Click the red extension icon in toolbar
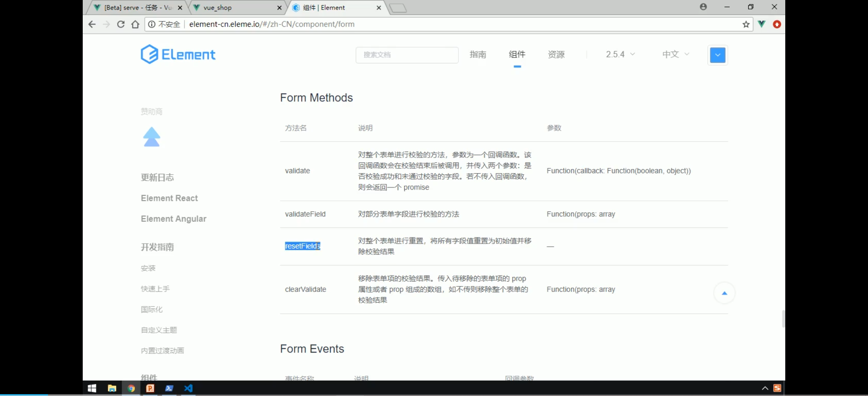This screenshot has height=396, width=868. [777, 24]
